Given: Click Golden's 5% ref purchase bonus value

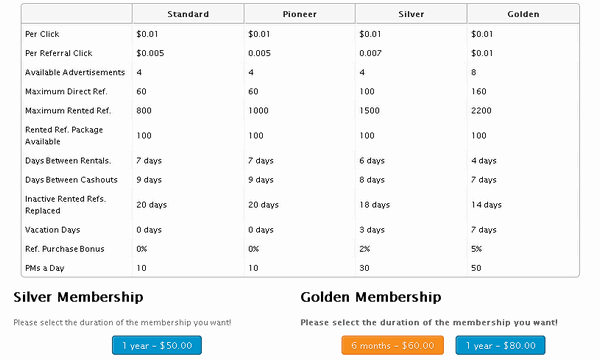Looking at the screenshot, I should pos(476,249).
